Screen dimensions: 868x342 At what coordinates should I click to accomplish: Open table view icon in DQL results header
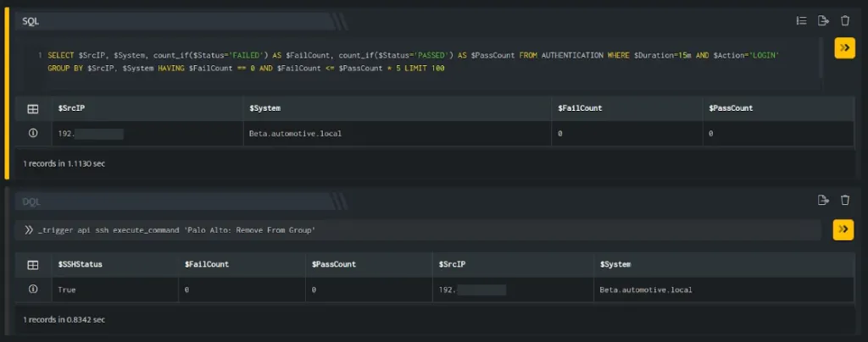pos(33,265)
